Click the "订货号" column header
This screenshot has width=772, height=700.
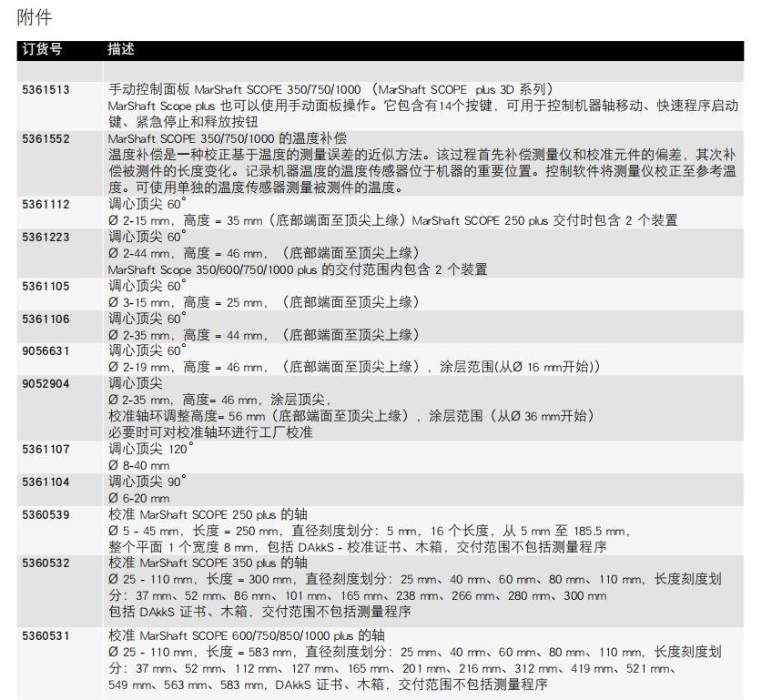coord(43,49)
